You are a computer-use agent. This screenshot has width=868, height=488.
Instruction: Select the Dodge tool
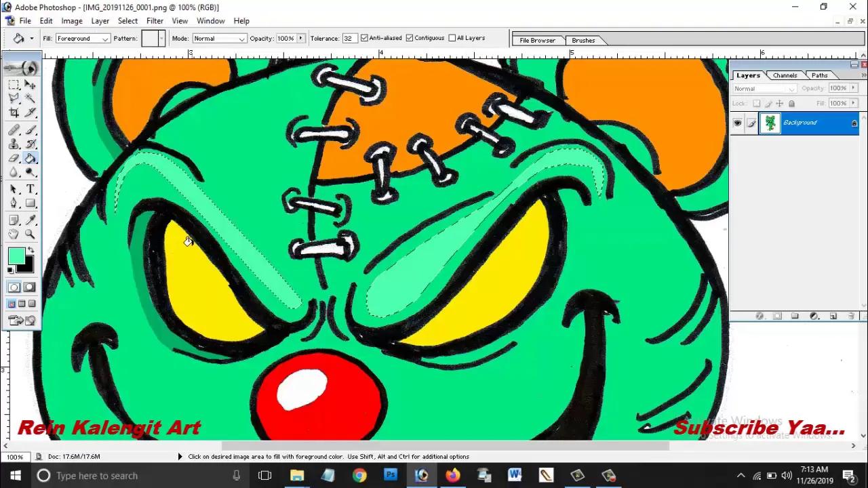(x=30, y=172)
